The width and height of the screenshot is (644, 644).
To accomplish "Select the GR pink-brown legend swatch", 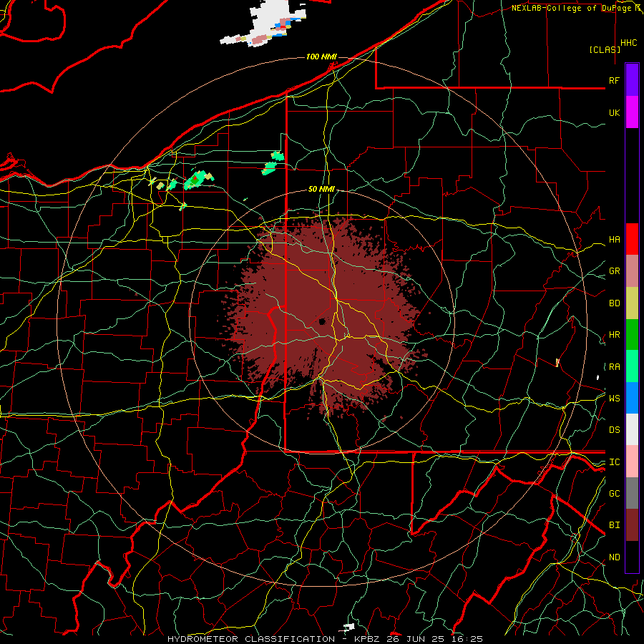I will tap(632, 271).
